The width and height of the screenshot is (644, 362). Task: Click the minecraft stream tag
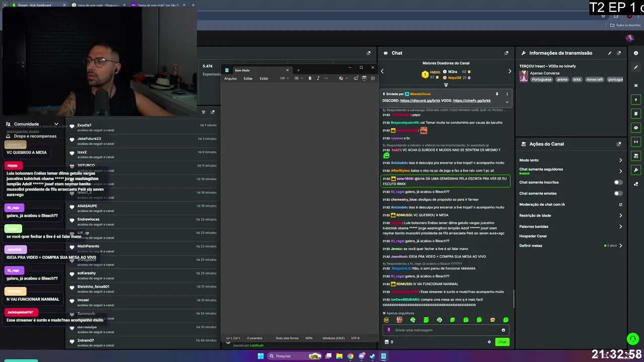pyautogui.click(x=594, y=79)
